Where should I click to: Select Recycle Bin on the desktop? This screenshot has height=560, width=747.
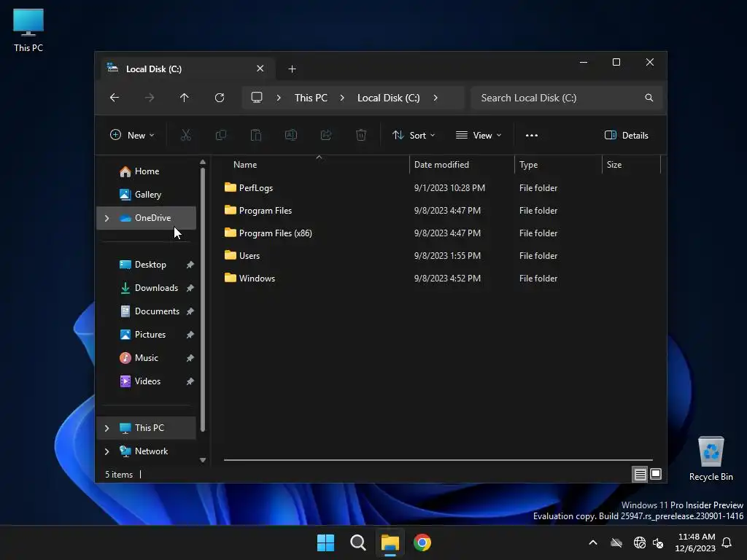tap(711, 459)
